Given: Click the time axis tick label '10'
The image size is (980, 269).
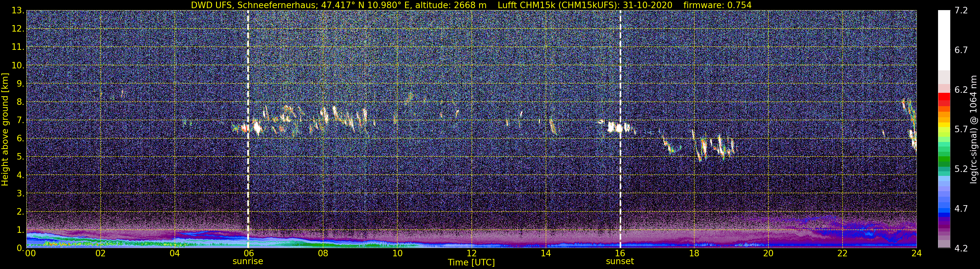Looking at the screenshot, I should 397,254.
